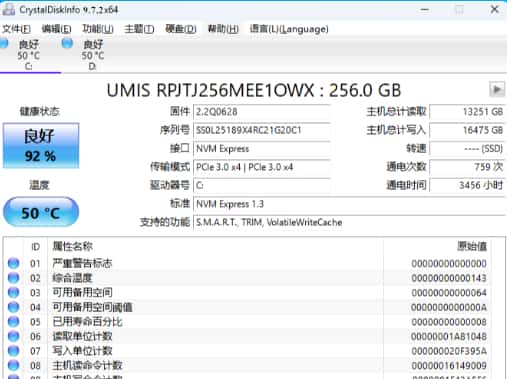Click status icon for attribute 05
The width and height of the screenshot is (507, 379).
(14, 322)
